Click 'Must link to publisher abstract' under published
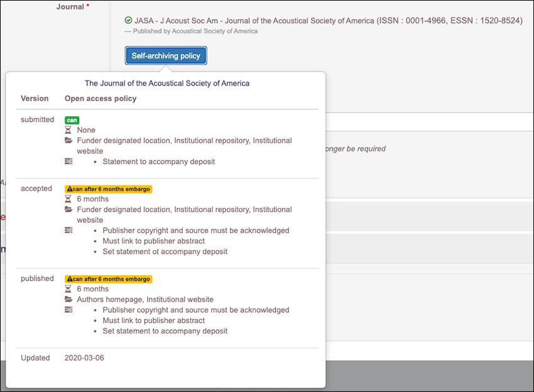Viewport: 534px width, 392px height. (x=153, y=320)
